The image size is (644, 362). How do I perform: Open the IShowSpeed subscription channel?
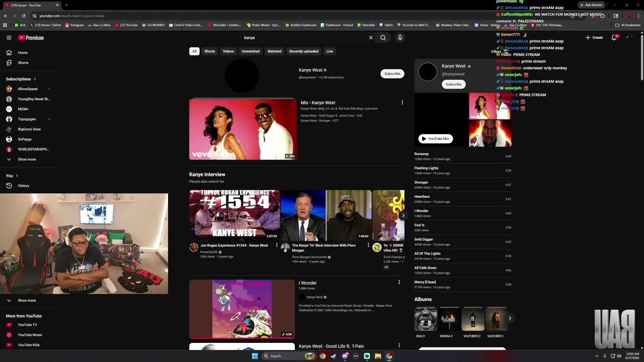point(28,89)
